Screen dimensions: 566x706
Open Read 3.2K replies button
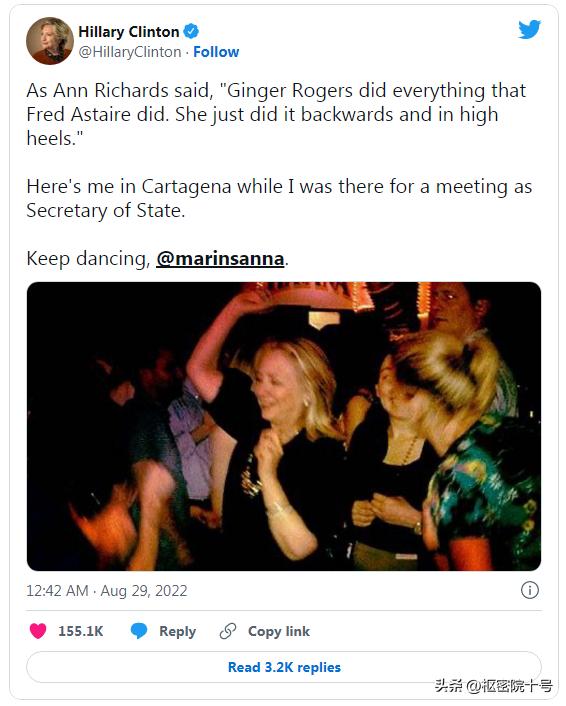(284, 667)
